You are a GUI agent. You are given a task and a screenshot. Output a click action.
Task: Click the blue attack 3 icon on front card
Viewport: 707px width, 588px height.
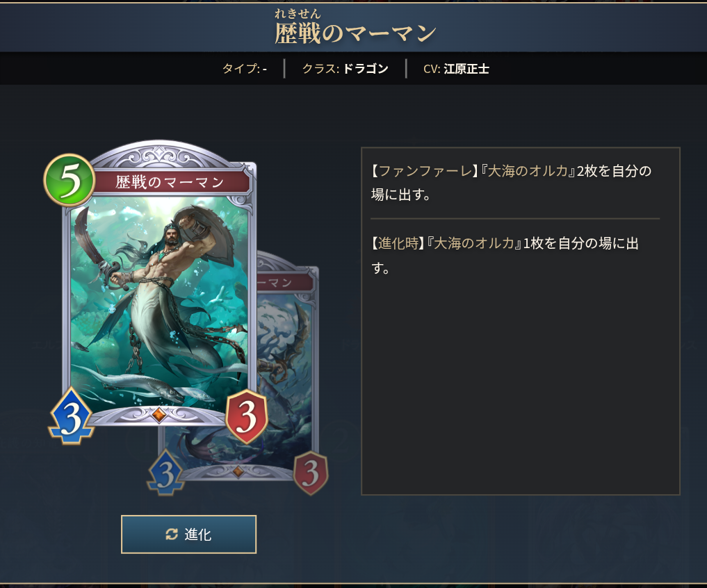click(71, 416)
